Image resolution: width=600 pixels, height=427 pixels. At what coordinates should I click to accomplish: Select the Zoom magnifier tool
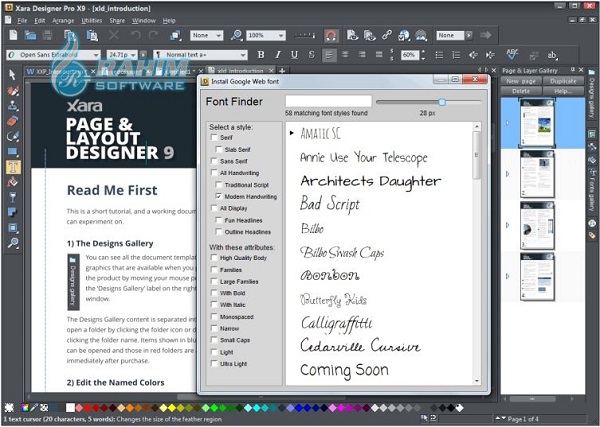[13, 243]
